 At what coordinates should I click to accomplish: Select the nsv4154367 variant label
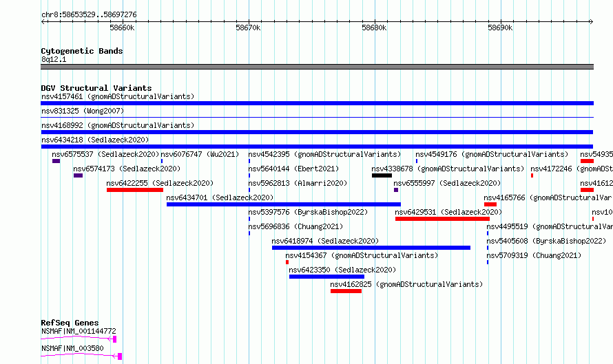point(362,255)
